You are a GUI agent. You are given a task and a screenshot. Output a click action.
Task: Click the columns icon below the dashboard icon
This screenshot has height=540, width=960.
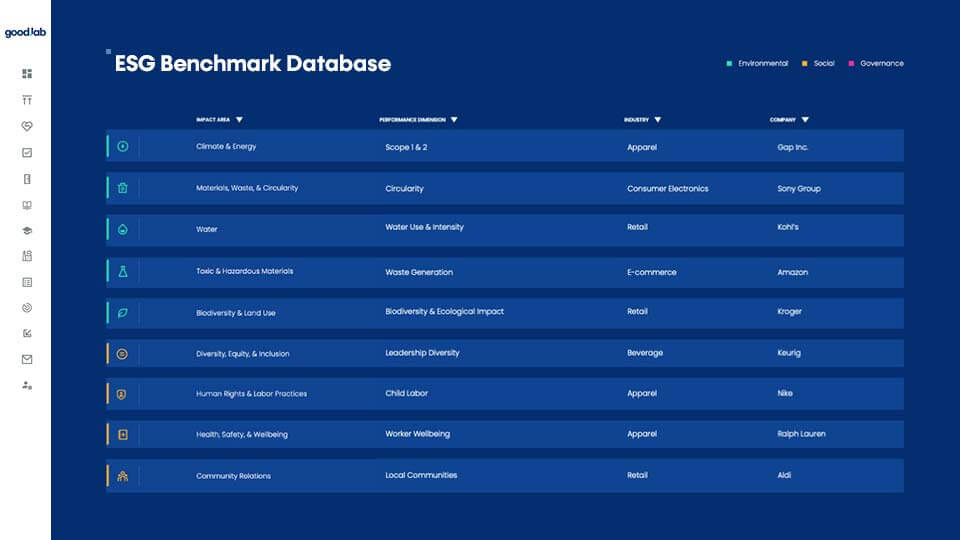[27, 100]
